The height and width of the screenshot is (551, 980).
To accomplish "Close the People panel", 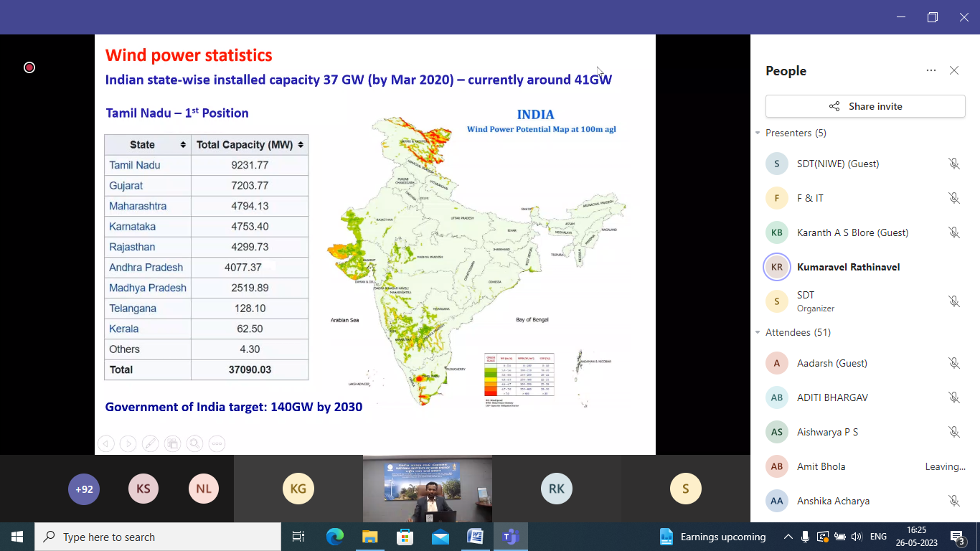I will (954, 70).
